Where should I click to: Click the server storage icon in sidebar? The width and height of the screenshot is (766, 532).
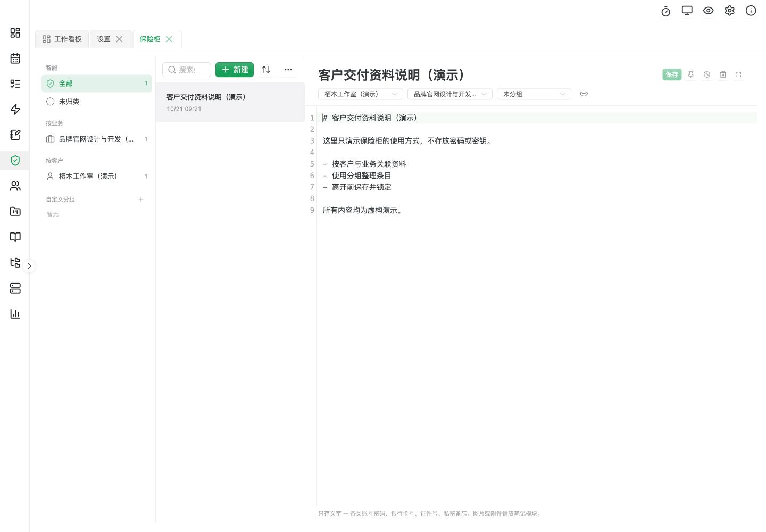[x=15, y=288]
